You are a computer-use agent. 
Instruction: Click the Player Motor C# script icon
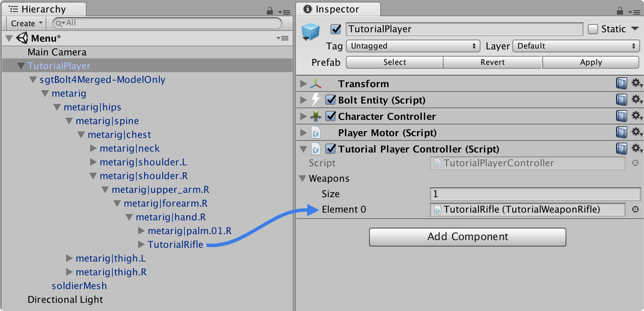[316, 133]
